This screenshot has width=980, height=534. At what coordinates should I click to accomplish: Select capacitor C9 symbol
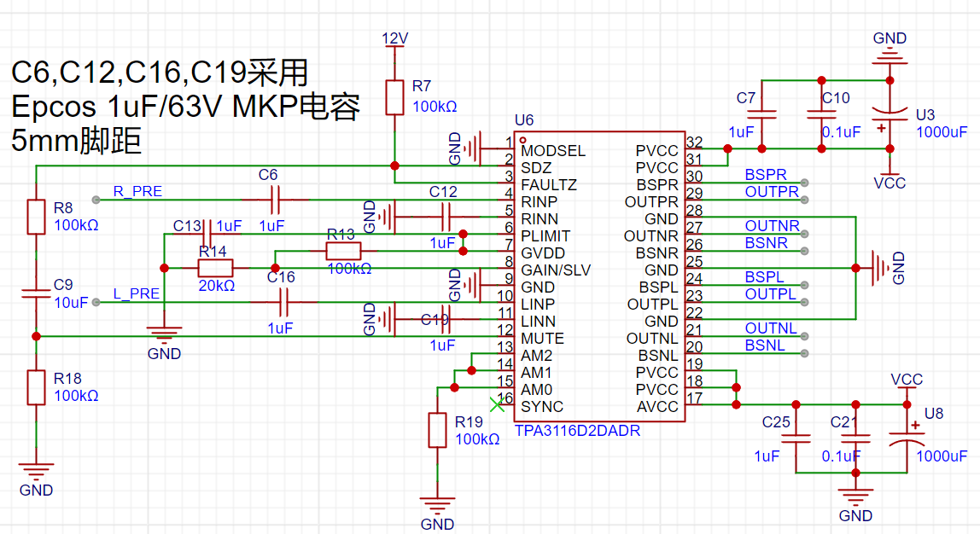pyautogui.click(x=36, y=293)
